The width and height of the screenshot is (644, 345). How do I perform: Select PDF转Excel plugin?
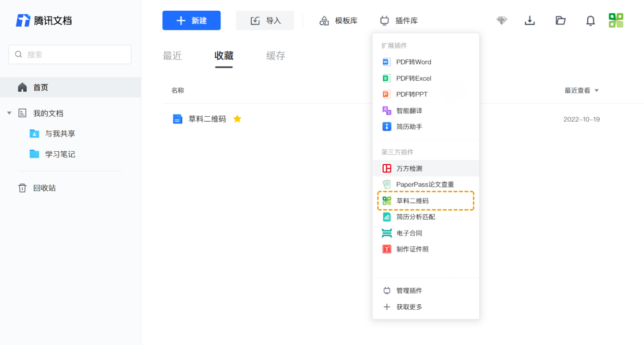point(426,78)
